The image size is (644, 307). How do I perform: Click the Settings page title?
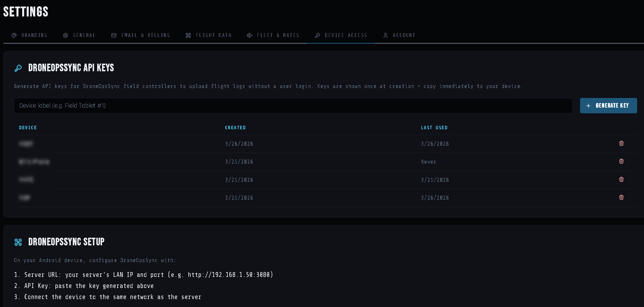pyautogui.click(x=26, y=12)
